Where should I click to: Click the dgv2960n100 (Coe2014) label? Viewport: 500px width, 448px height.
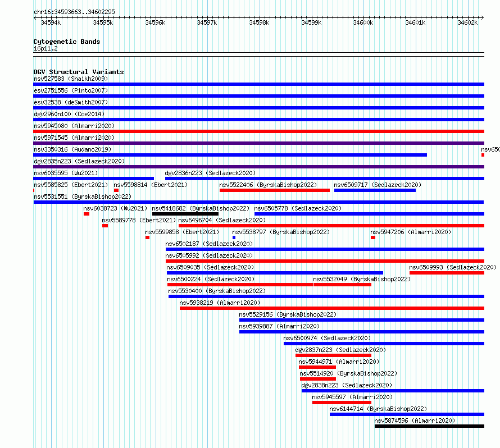click(x=69, y=114)
